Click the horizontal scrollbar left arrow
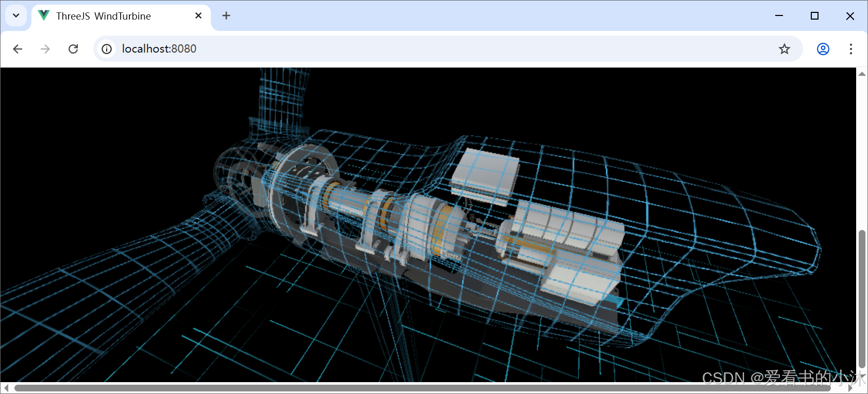This screenshot has height=394, width=868. click(6, 388)
